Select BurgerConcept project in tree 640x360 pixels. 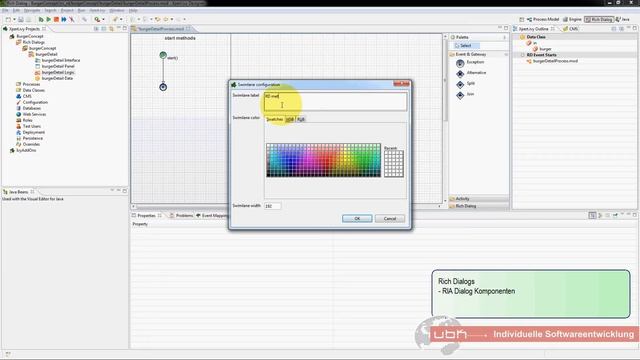coord(30,36)
